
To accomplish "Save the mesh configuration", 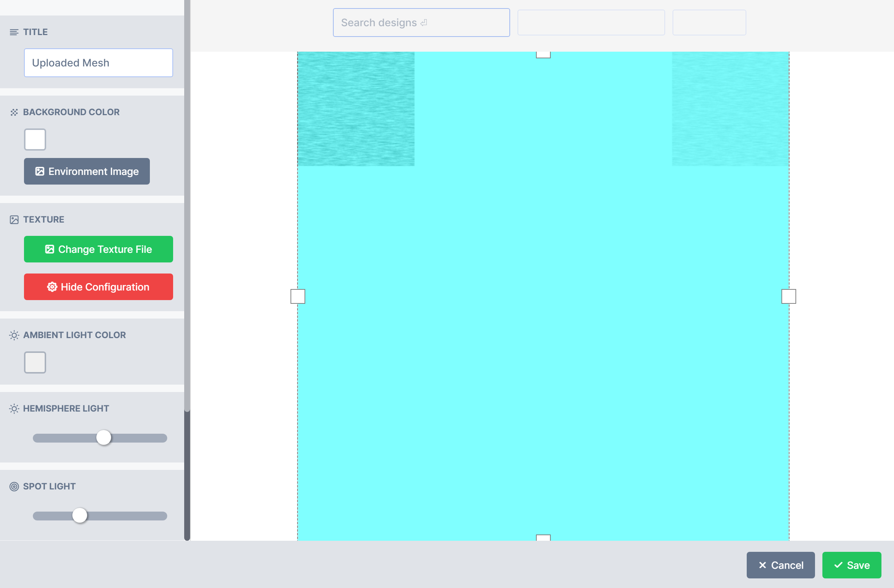I will tap(852, 565).
